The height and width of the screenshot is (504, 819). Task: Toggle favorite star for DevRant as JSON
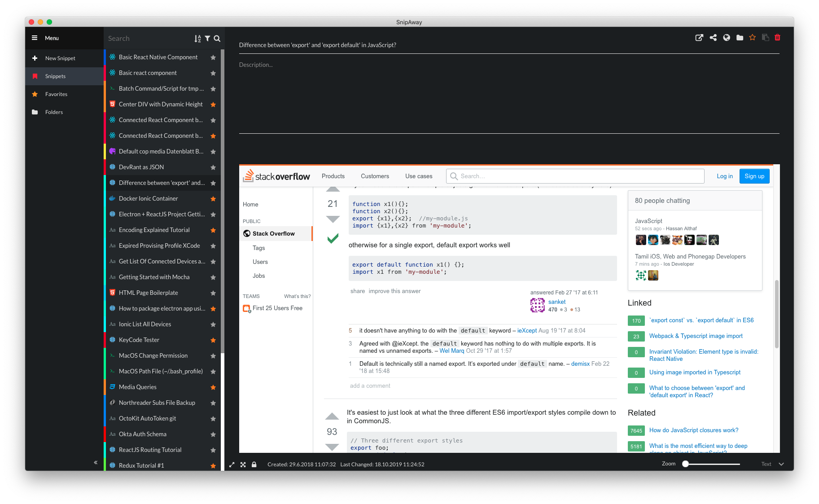(x=213, y=167)
